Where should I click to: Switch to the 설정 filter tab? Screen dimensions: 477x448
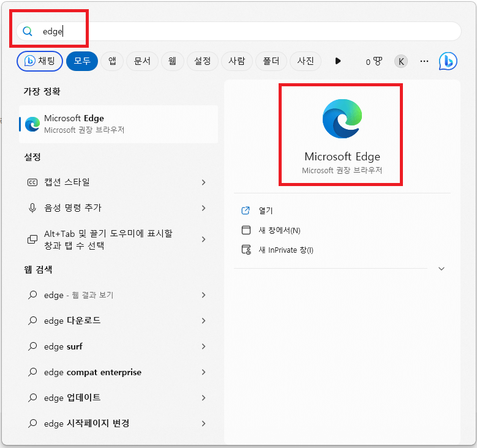tap(202, 61)
